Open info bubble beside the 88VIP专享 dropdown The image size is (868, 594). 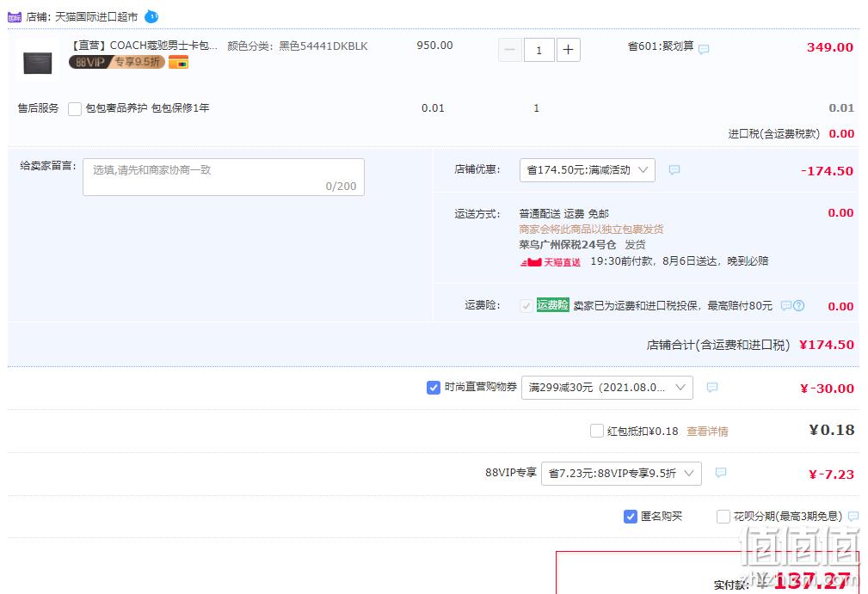[721, 472]
